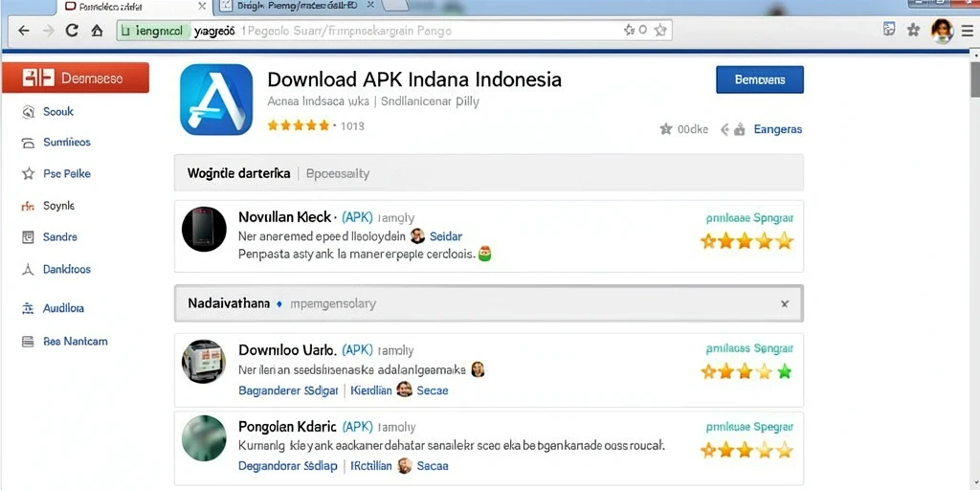
Task: Open the Eangeras link
Action: (x=778, y=129)
